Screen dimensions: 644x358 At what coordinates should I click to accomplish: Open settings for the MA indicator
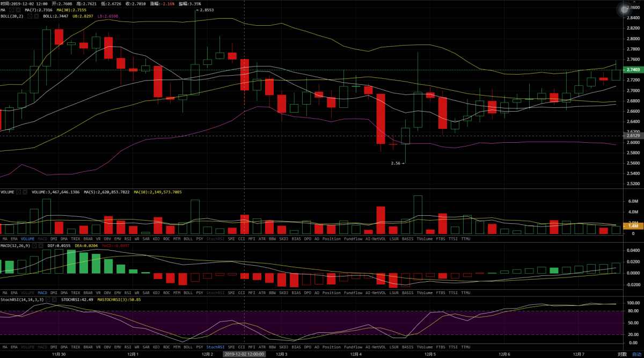[12, 10]
